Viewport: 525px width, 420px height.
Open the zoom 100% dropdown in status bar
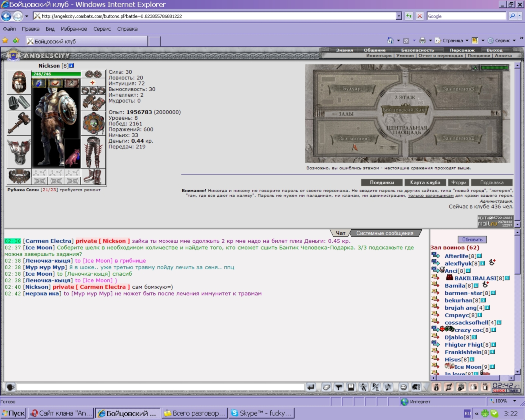click(514, 401)
